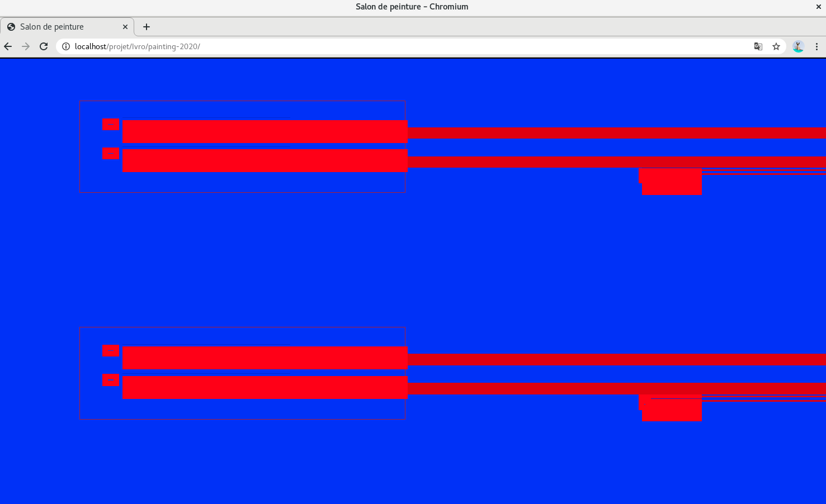The image size is (826, 504).
Task: Click the address bar showing localhost URL
Action: (391, 46)
